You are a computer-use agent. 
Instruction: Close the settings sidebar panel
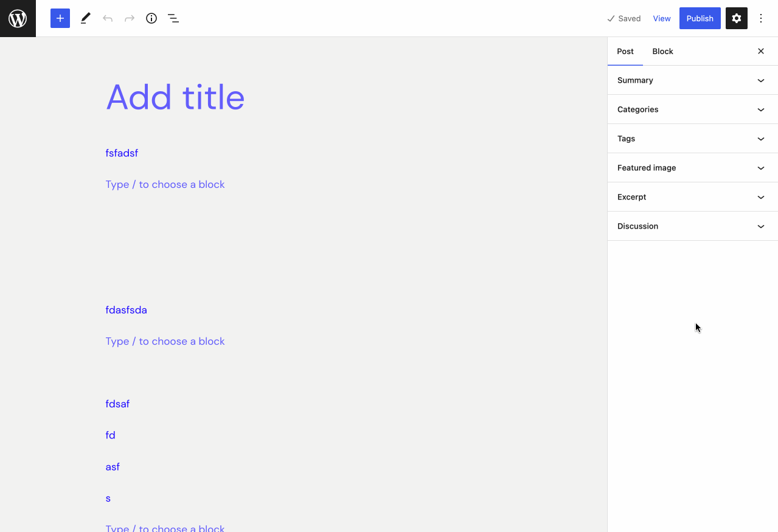pos(761,51)
